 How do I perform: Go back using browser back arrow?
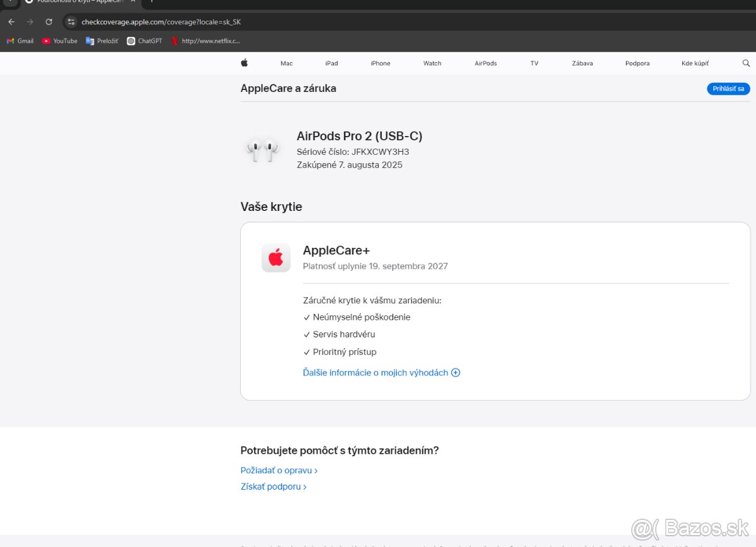(x=11, y=22)
